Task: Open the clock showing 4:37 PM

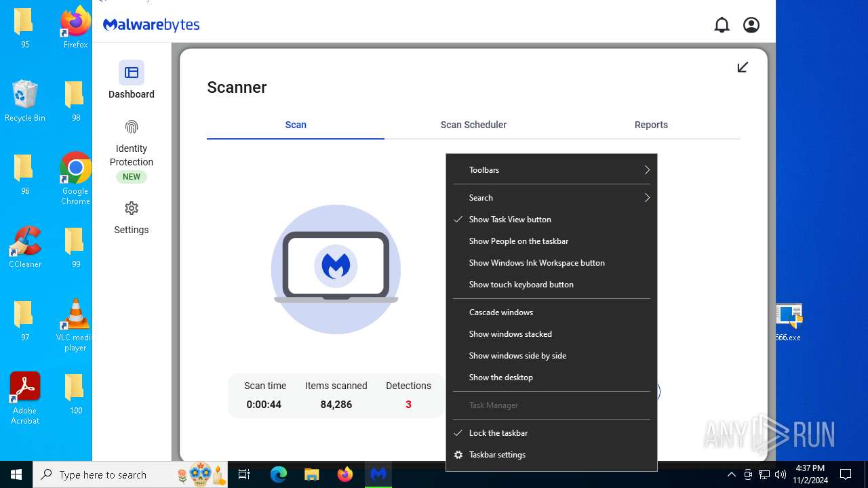Action: pos(810,474)
